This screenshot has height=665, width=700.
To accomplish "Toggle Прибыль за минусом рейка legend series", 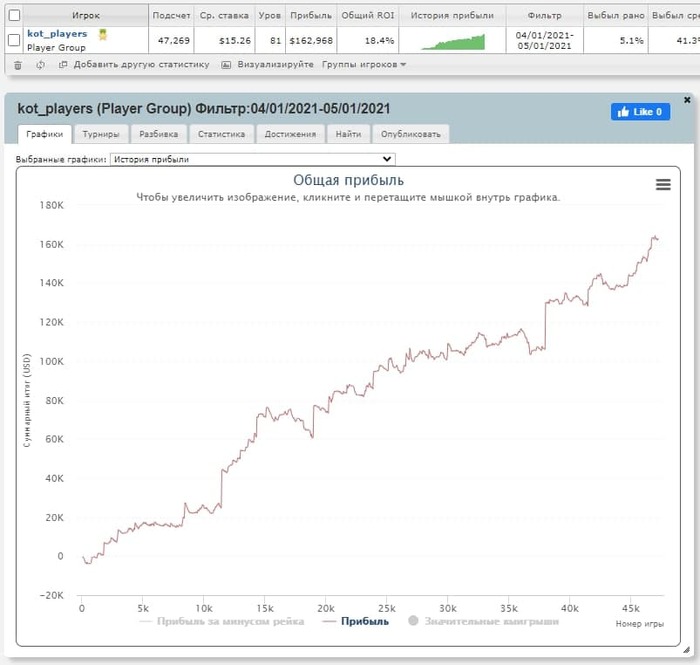I will [222, 621].
